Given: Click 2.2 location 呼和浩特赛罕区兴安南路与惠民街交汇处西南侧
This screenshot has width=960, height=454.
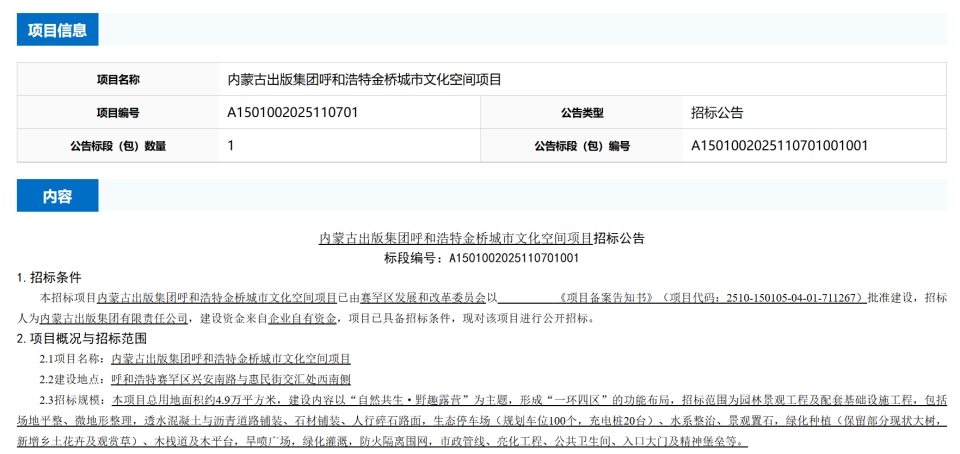Looking at the screenshot, I should (x=231, y=379).
